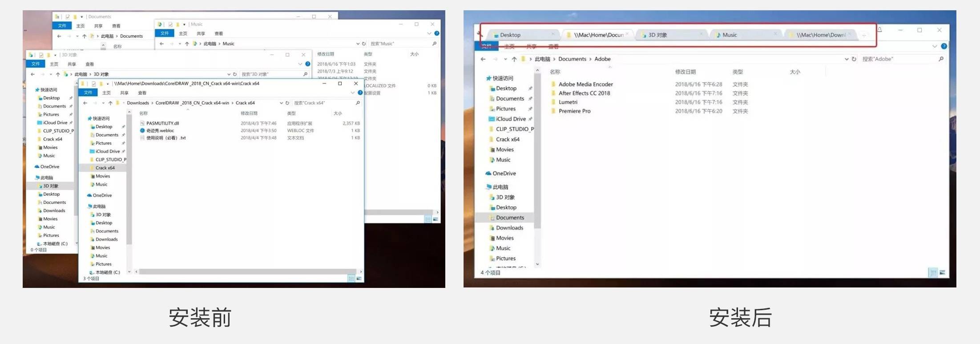Switch Adobe window to details view
This screenshot has width=980, height=344.
[x=933, y=272]
